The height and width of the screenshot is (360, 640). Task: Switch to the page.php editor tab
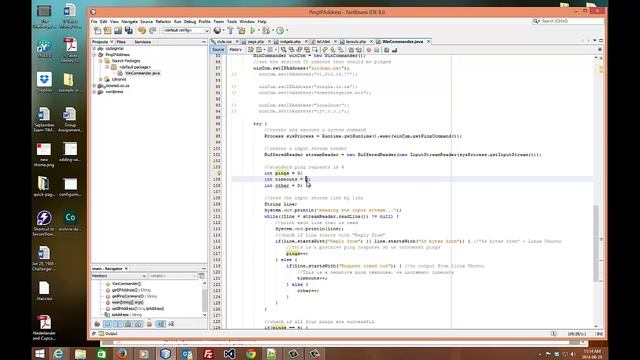pyautogui.click(x=256, y=42)
